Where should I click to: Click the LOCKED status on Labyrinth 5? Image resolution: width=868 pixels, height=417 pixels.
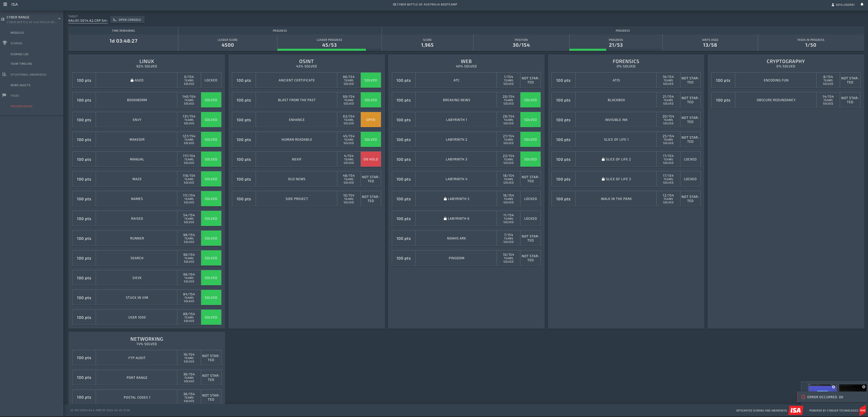point(530,199)
